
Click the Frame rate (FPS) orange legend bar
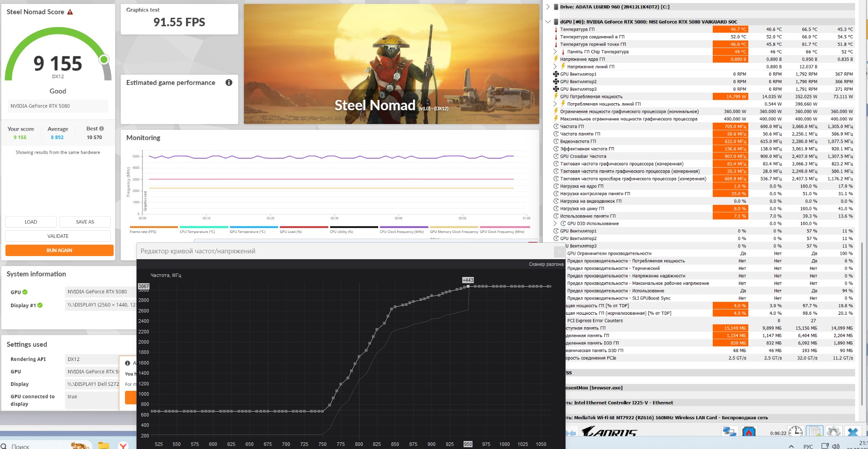(x=154, y=227)
